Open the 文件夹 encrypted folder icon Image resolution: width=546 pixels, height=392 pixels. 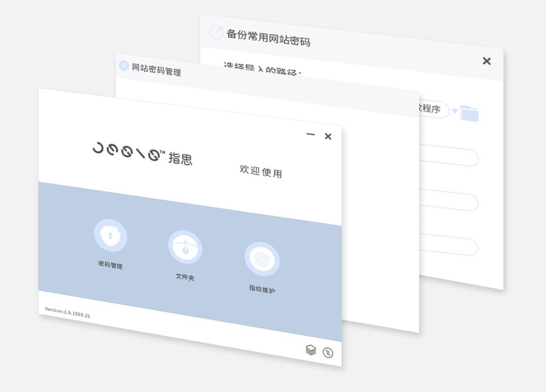[x=185, y=247]
